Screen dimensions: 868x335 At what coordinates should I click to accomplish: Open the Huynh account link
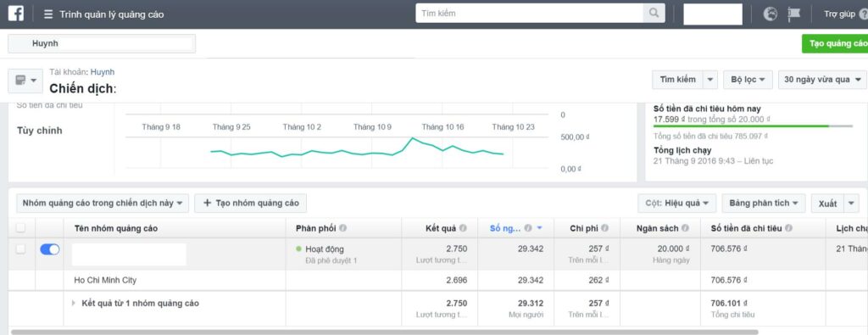tap(103, 72)
